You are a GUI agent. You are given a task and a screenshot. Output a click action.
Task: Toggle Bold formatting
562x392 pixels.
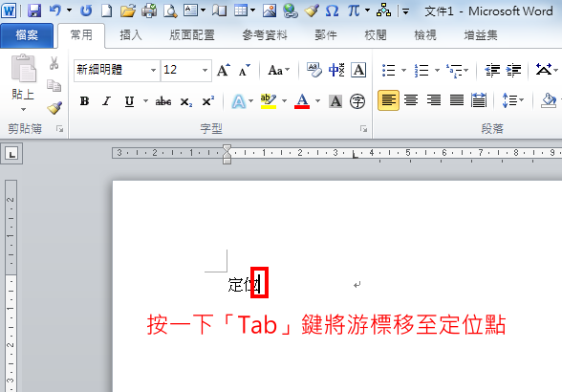click(84, 101)
